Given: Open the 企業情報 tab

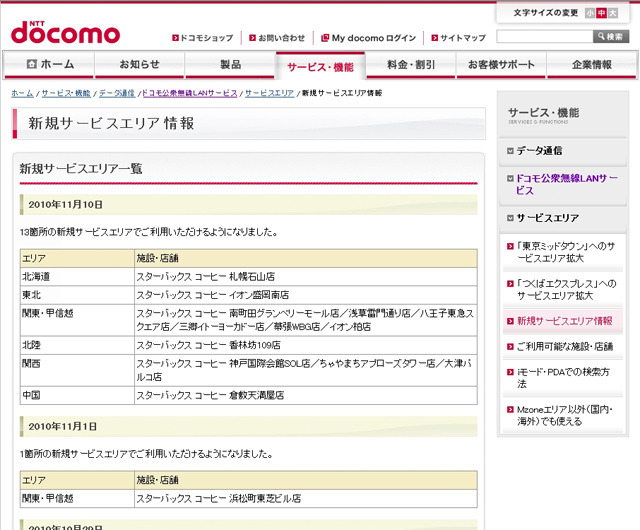Looking at the screenshot, I should click(x=591, y=65).
